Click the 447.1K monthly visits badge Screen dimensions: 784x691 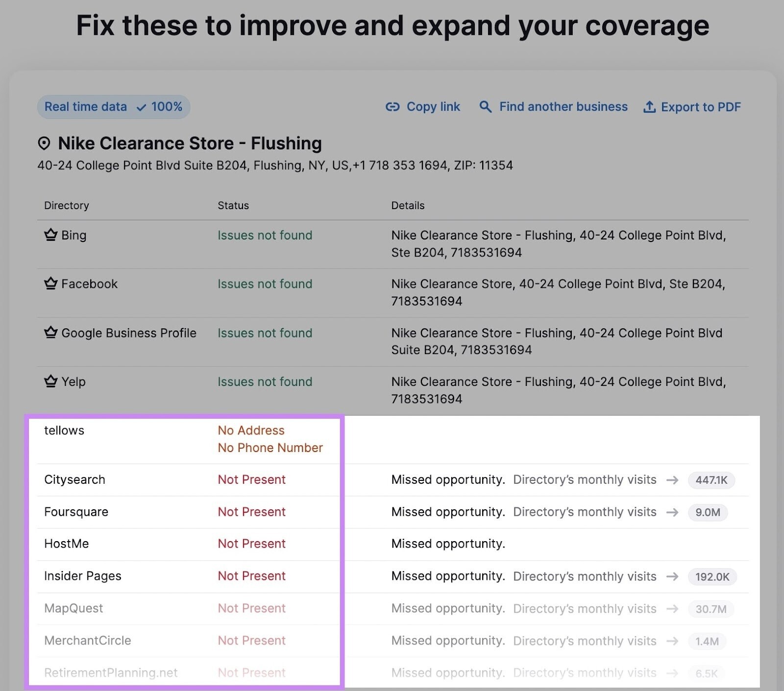711,480
